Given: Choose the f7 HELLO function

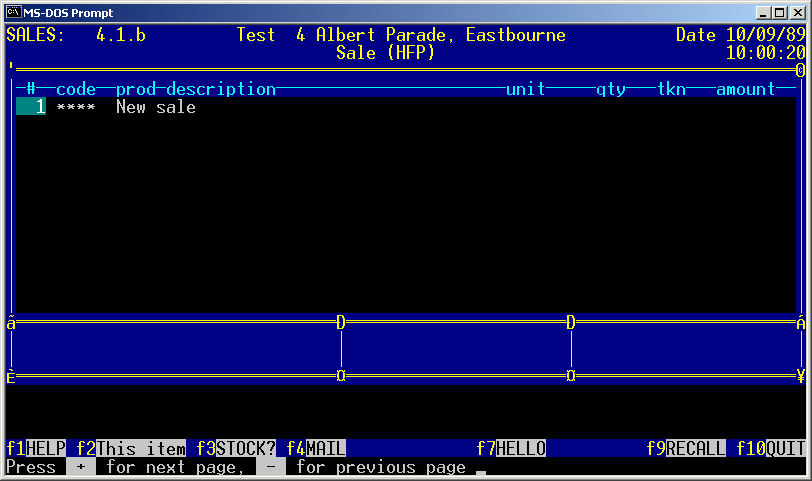Looking at the screenshot, I should coord(511,449).
